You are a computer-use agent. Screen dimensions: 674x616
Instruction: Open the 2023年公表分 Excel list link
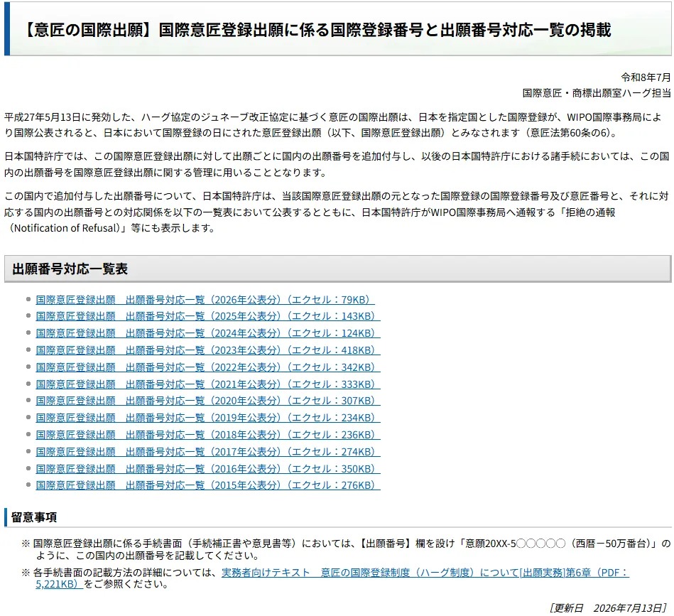pos(208,350)
